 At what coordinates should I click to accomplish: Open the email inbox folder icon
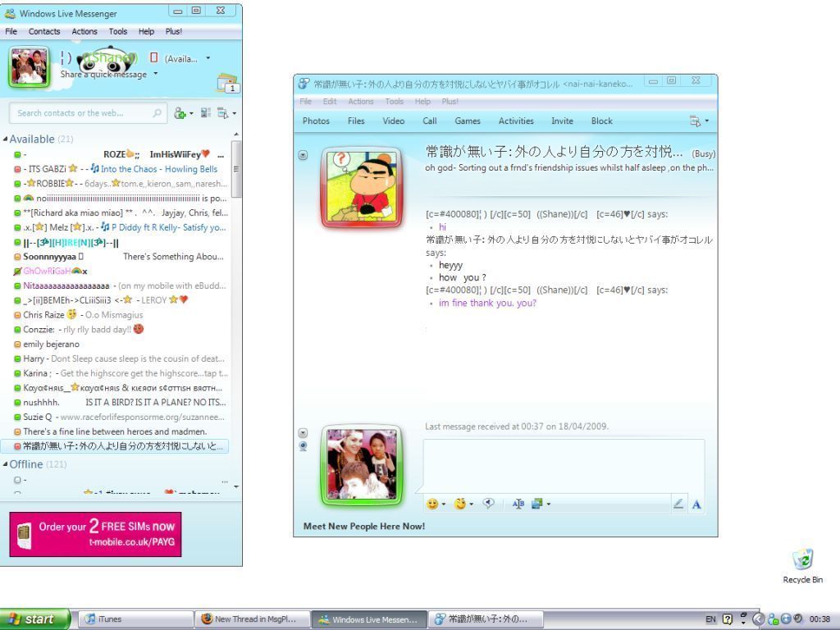(227, 83)
